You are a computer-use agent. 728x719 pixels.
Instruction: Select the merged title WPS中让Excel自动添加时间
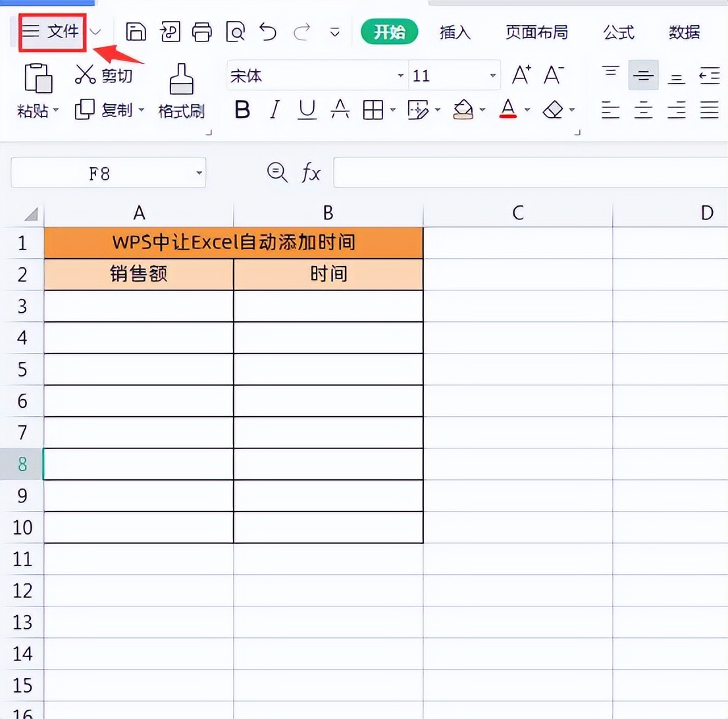click(x=234, y=242)
